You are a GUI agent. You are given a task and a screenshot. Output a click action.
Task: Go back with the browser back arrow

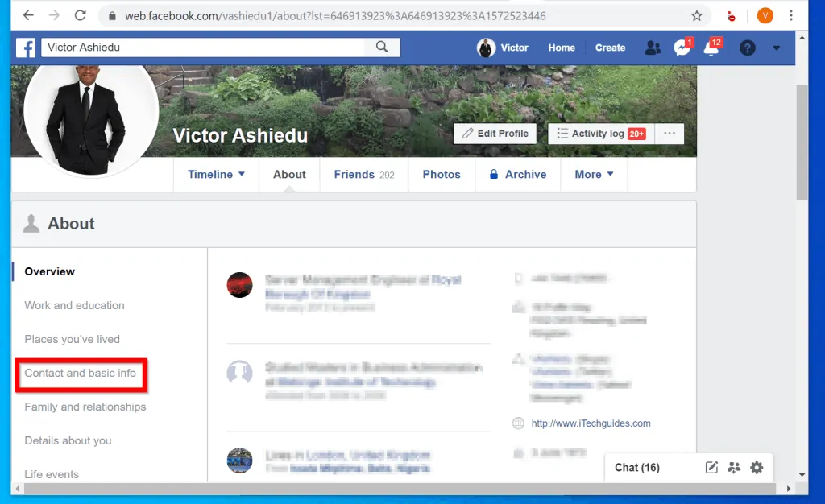pyautogui.click(x=28, y=15)
